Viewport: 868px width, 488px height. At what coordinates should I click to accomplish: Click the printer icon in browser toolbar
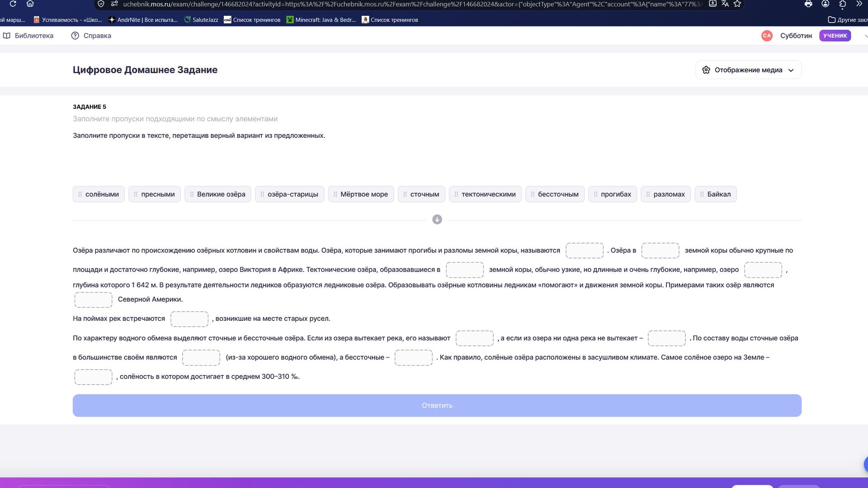pyautogui.click(x=808, y=4)
